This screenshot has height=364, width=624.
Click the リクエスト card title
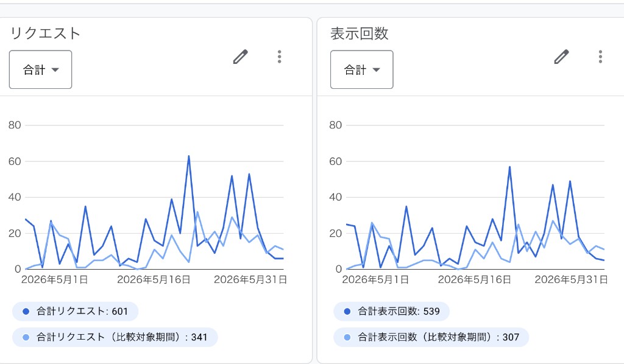point(45,33)
